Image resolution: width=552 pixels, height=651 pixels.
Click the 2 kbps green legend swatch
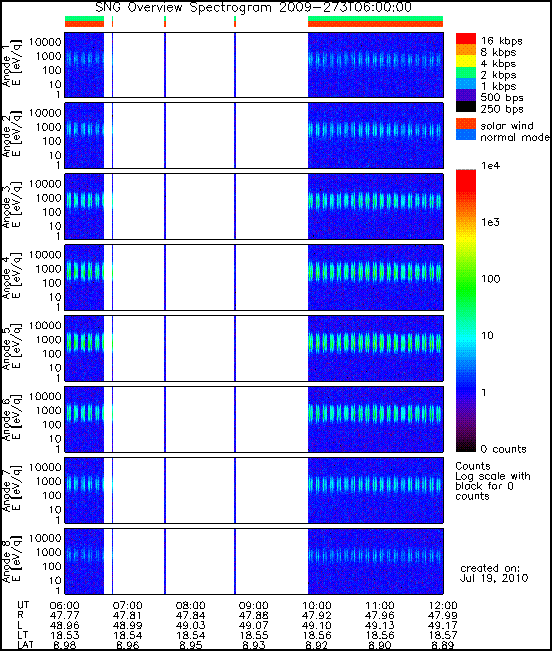point(466,73)
